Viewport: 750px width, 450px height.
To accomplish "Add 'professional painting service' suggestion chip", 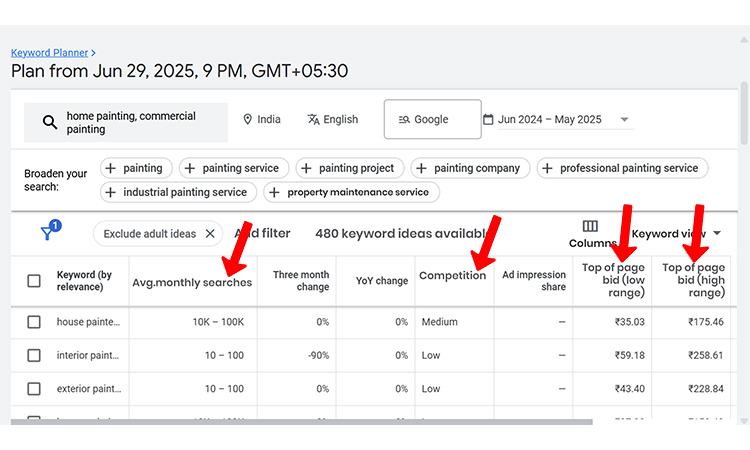I will 622,168.
